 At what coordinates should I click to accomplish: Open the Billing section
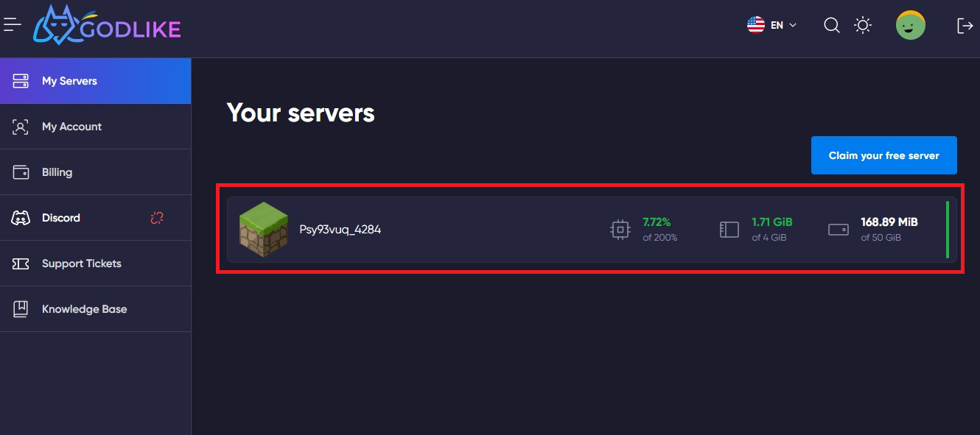(x=96, y=172)
